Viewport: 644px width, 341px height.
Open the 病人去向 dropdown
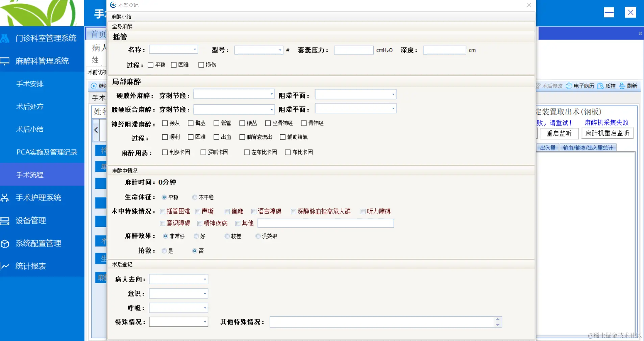click(x=205, y=279)
